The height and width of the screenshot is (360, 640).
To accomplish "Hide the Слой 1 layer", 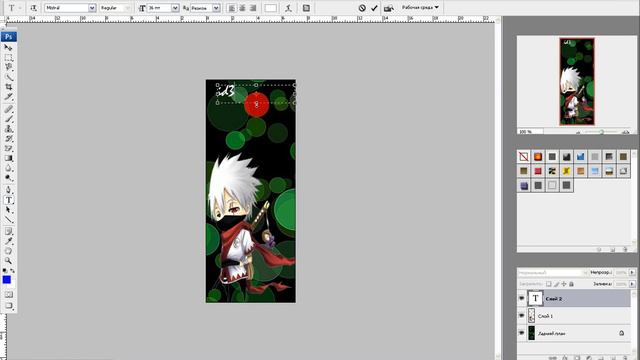I will tap(521, 316).
